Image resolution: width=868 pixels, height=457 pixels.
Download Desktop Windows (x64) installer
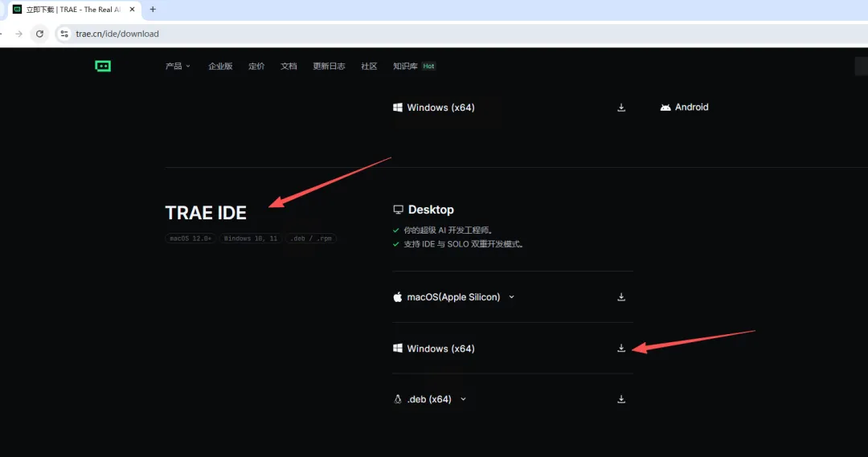pos(621,348)
